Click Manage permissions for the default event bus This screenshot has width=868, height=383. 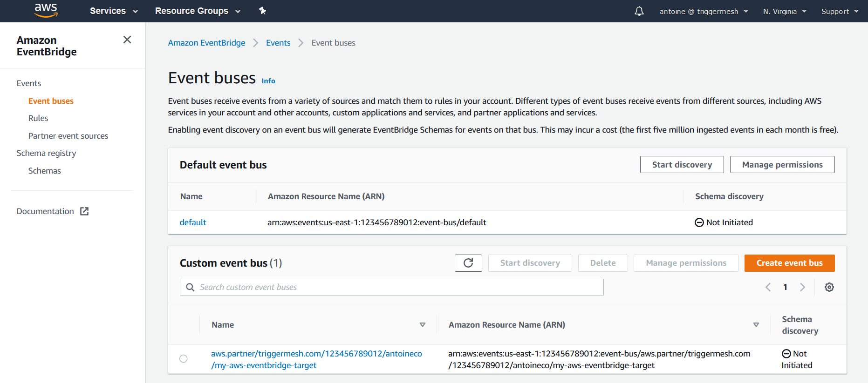coord(782,165)
